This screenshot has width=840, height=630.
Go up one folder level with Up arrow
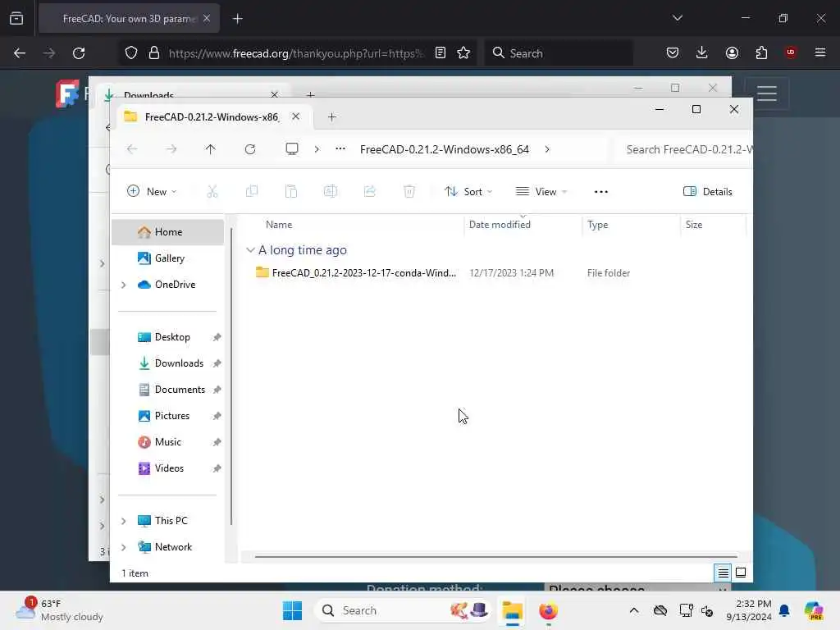211,149
